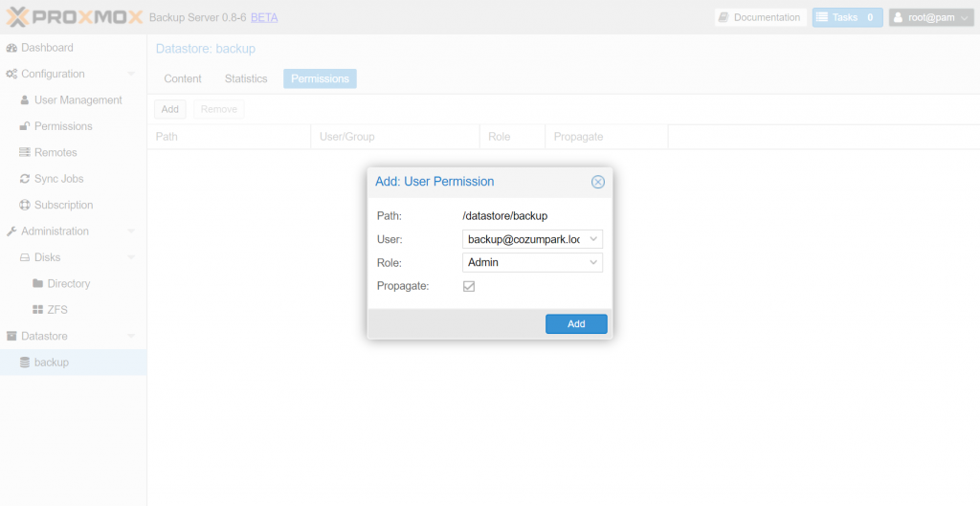The image size is (980, 506).
Task: Click the backup datastore database icon
Action: 25,363
